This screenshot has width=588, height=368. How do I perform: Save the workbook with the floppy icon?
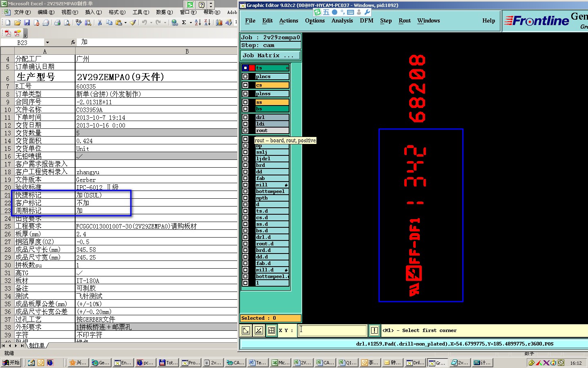[27, 22]
